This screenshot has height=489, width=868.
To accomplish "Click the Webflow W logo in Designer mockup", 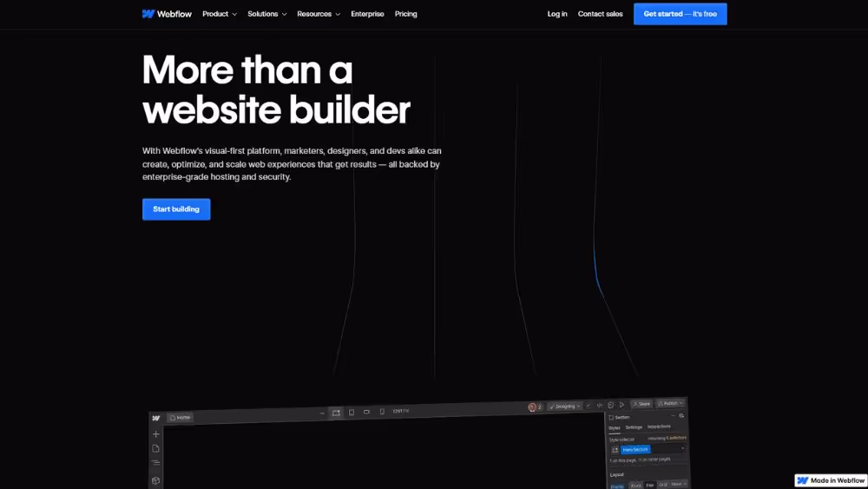I will click(156, 418).
